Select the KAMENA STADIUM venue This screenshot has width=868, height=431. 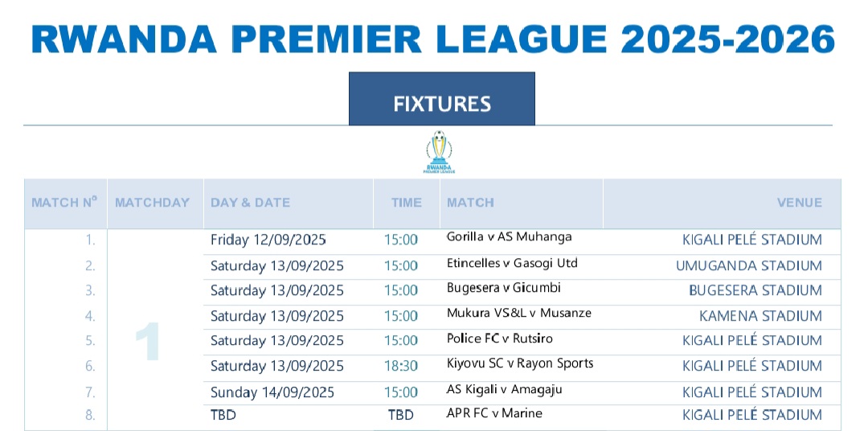tap(760, 316)
